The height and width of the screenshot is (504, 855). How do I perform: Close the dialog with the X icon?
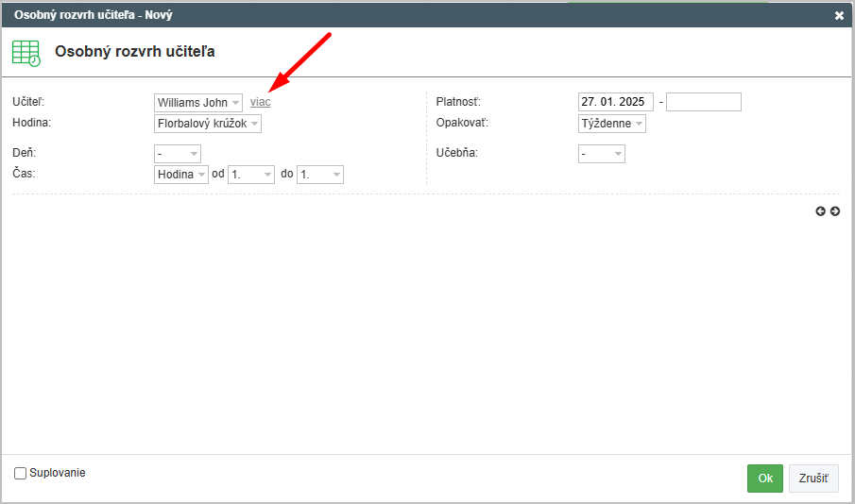[x=839, y=15]
